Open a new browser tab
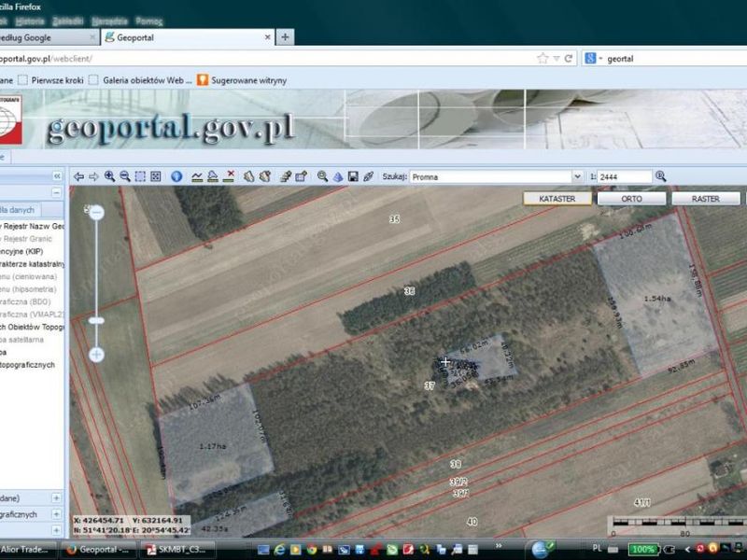 [x=285, y=37]
